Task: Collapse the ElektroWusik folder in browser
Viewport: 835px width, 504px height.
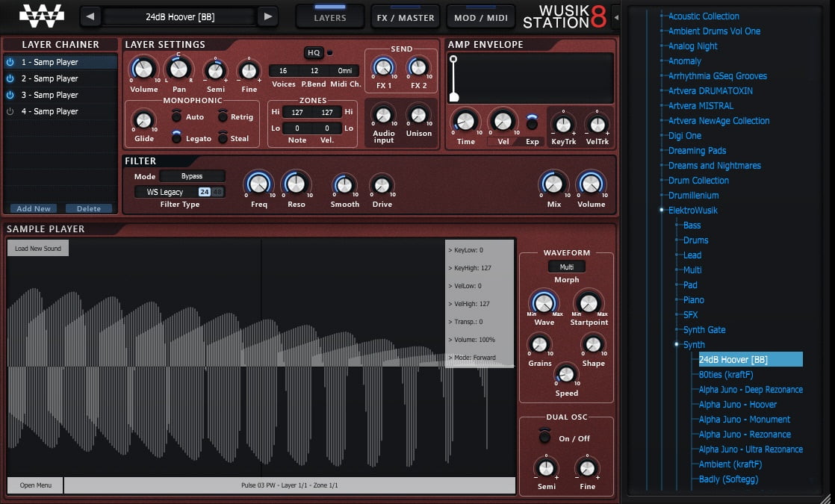Action: tap(662, 211)
